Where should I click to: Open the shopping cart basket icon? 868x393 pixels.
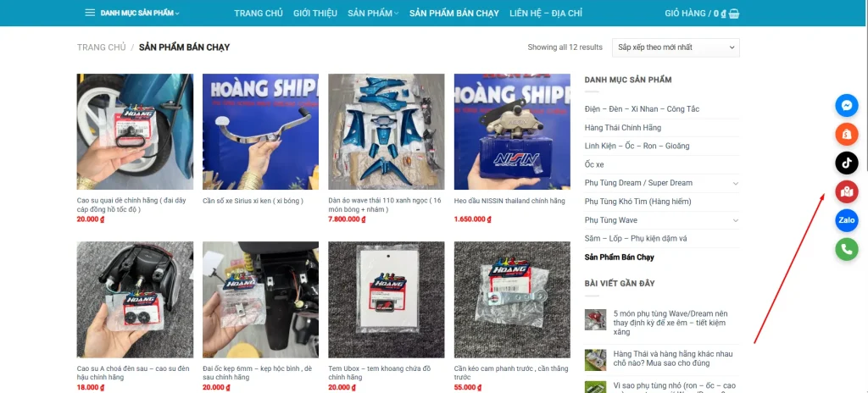click(x=734, y=14)
